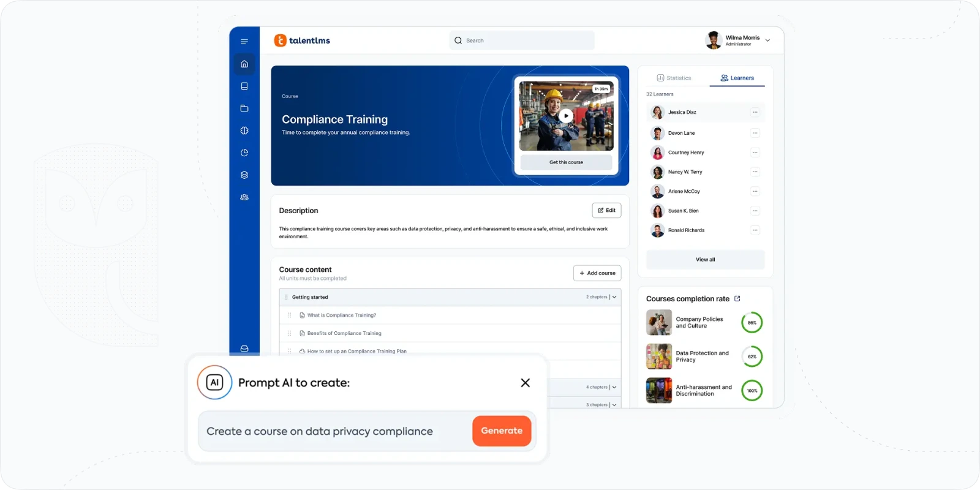980x490 pixels.
Task: Open options menu for Arlene McCoy
Action: click(x=755, y=191)
